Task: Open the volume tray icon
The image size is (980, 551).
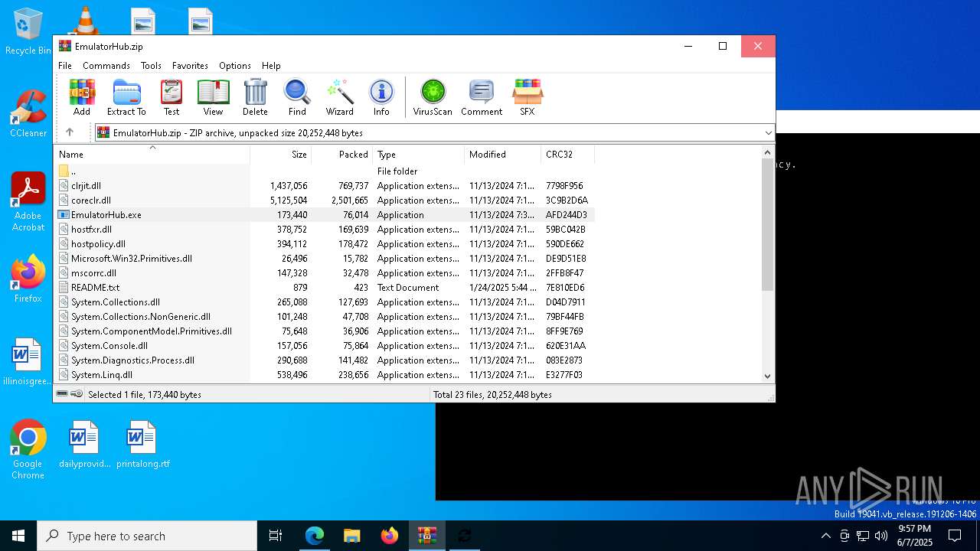Action: pos(881,536)
